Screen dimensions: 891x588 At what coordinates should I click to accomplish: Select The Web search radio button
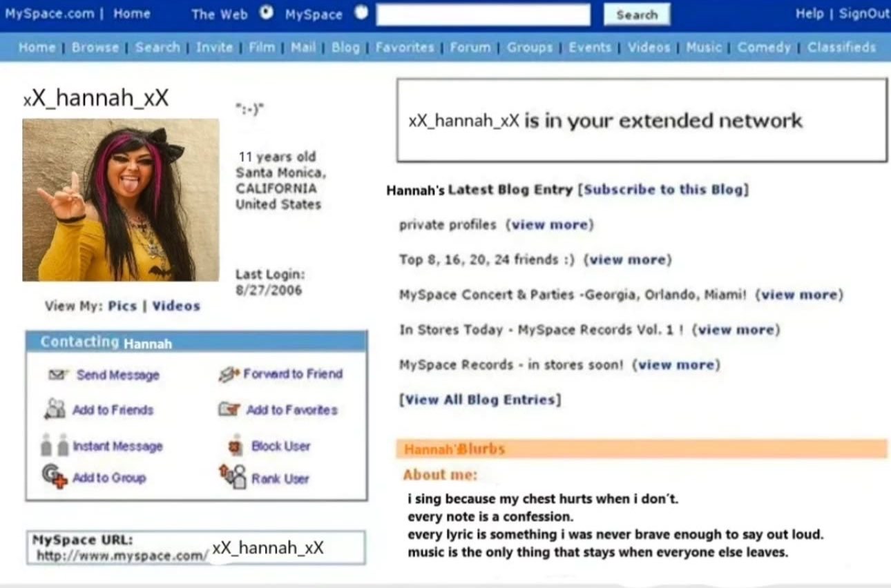266,12
